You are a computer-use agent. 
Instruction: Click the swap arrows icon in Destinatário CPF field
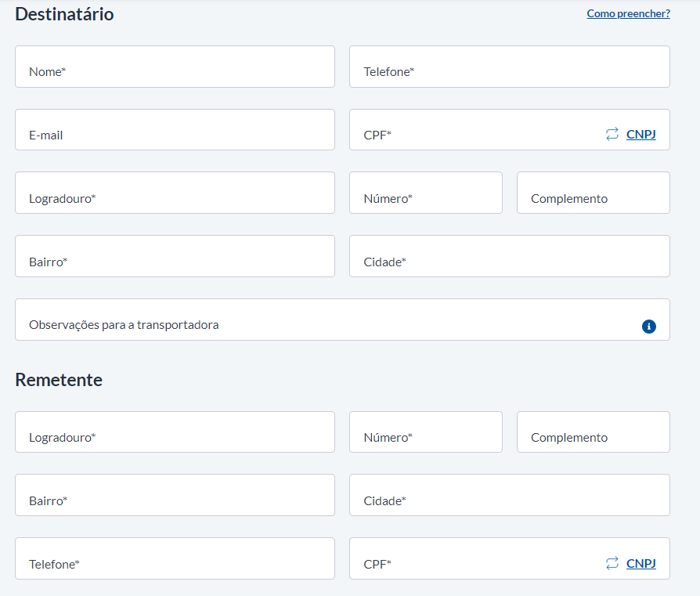pos(612,134)
